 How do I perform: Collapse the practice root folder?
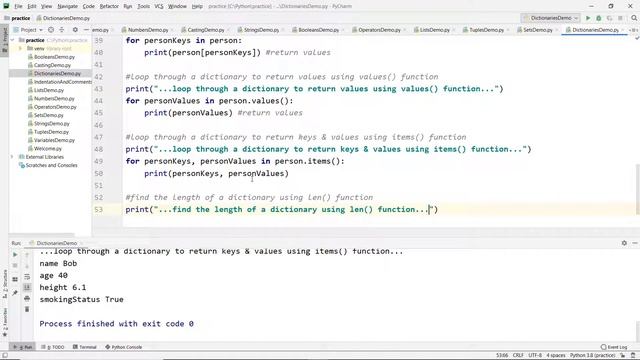pyautogui.click(x=13, y=40)
